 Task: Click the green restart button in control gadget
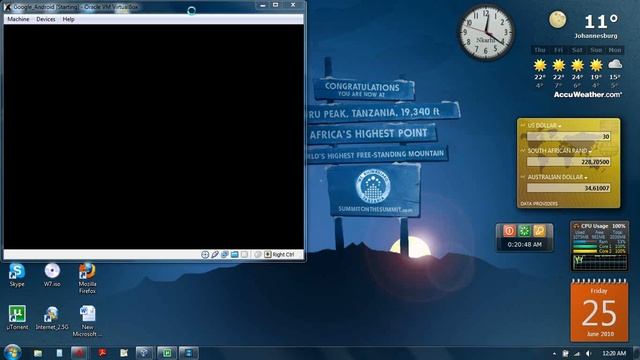[524, 231]
